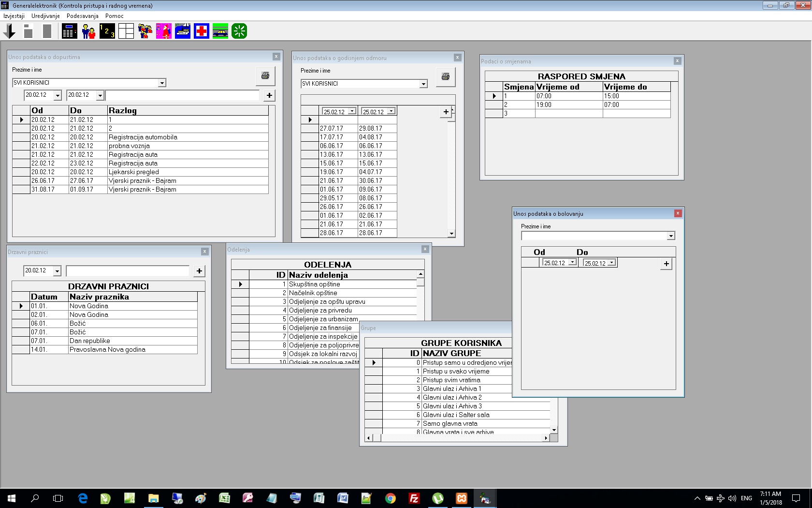Open the Action Center notifications icon
Viewport: 812px width, 508px height.
[796, 498]
